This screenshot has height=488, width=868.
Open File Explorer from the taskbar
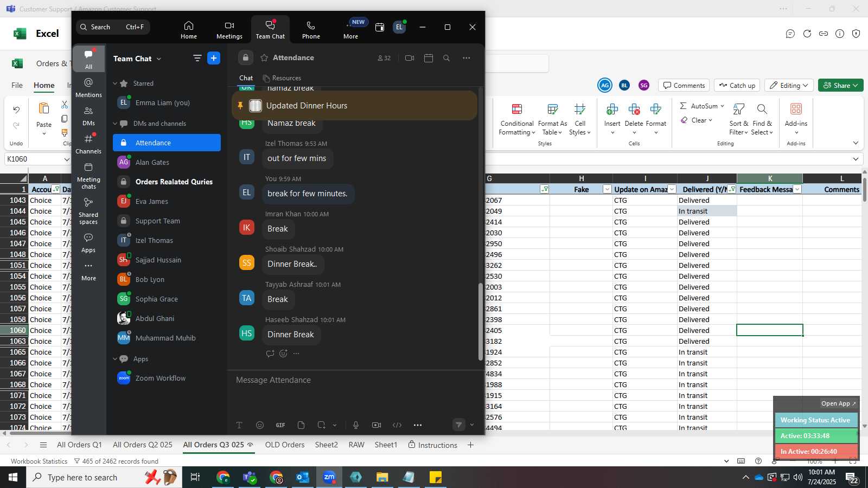(x=382, y=477)
